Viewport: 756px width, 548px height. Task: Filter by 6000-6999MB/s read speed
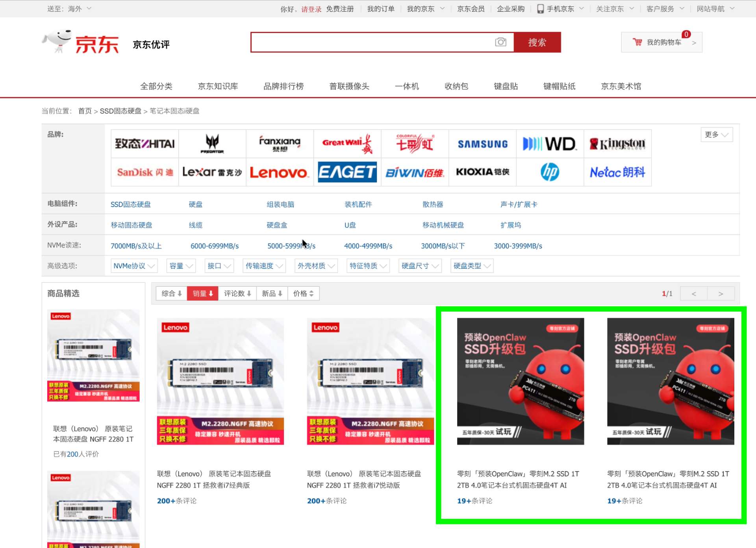click(x=215, y=246)
